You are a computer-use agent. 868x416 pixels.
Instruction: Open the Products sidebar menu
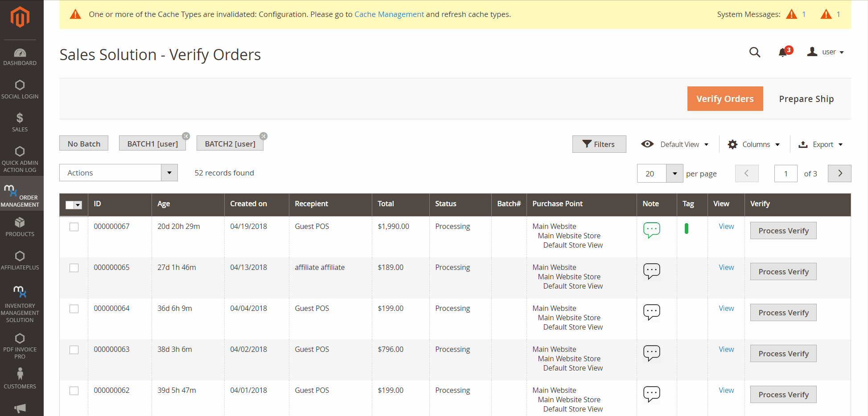[x=20, y=227]
